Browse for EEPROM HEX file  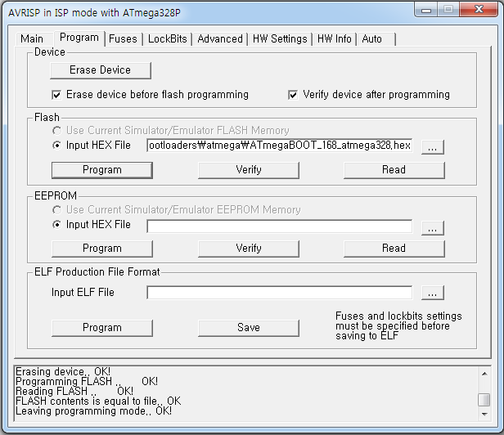[x=433, y=228]
